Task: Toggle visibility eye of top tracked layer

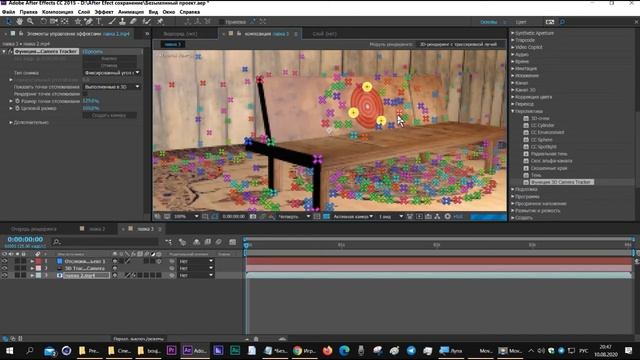Action: click(4, 261)
